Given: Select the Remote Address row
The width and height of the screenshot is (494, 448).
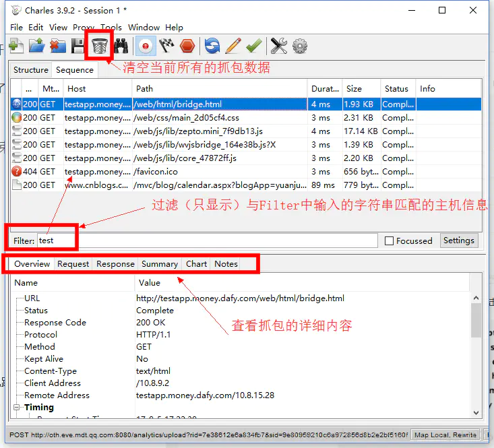Looking at the screenshot, I should point(241,395).
